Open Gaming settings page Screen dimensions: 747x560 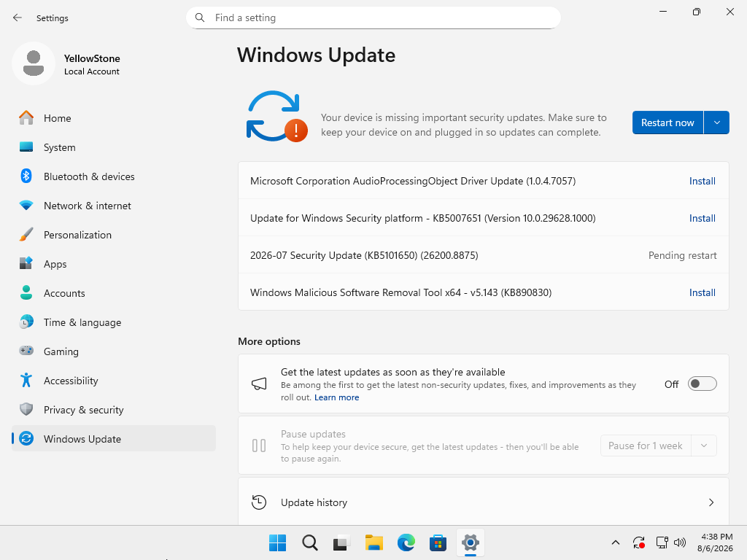tap(114, 351)
